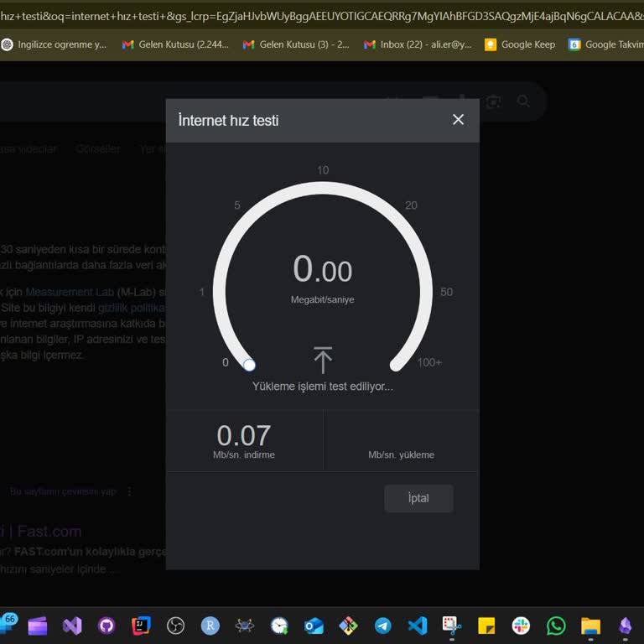Open the Fast.com search result title
Image resolution: width=644 pixels, height=644 pixels.
coord(41,532)
